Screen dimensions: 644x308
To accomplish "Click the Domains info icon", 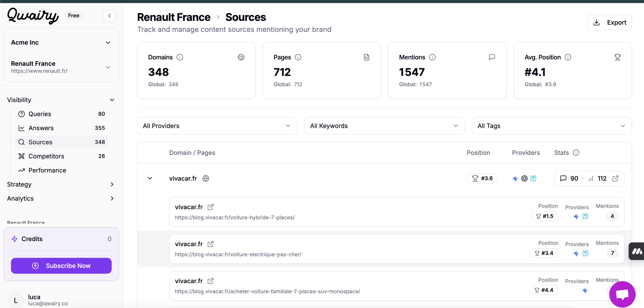I will point(180,57).
